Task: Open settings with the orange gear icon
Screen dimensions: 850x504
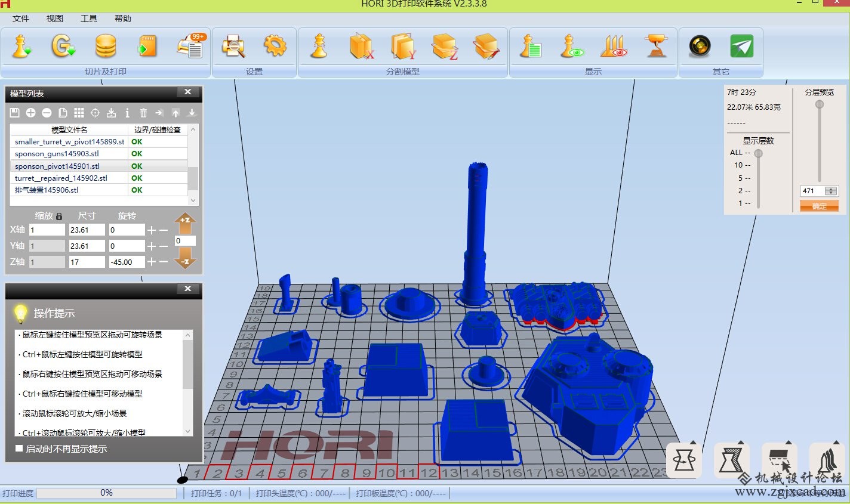Action: [x=275, y=46]
